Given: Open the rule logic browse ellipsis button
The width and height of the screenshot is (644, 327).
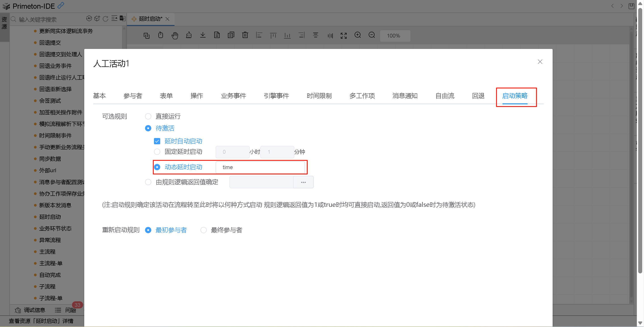Looking at the screenshot, I should pyautogui.click(x=303, y=182).
